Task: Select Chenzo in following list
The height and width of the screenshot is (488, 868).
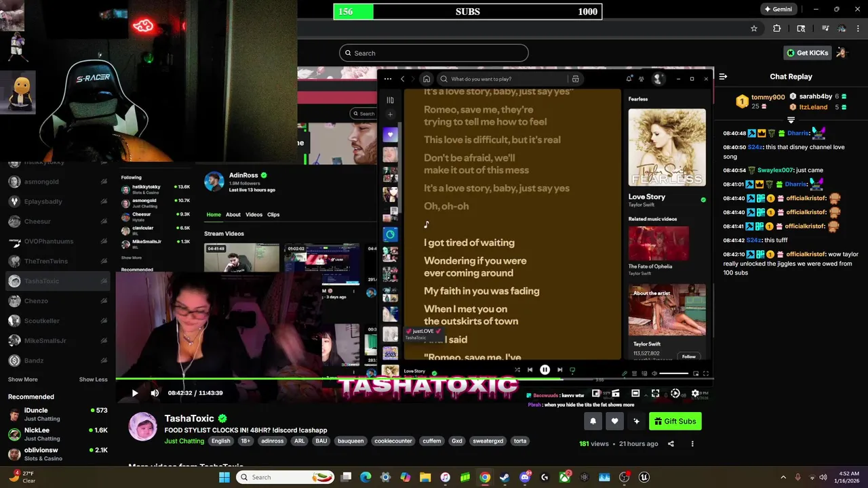Action: tap(58, 301)
